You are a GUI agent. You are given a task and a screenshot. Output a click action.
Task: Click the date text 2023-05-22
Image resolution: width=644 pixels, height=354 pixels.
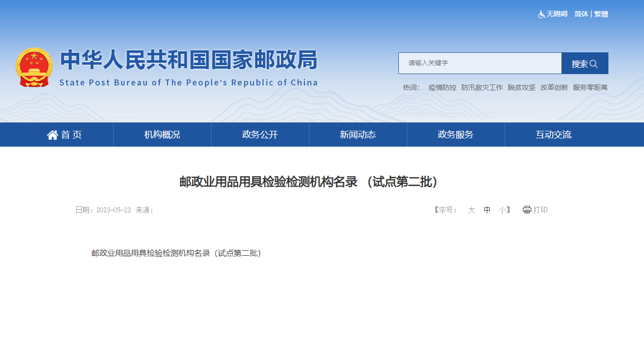click(x=114, y=210)
